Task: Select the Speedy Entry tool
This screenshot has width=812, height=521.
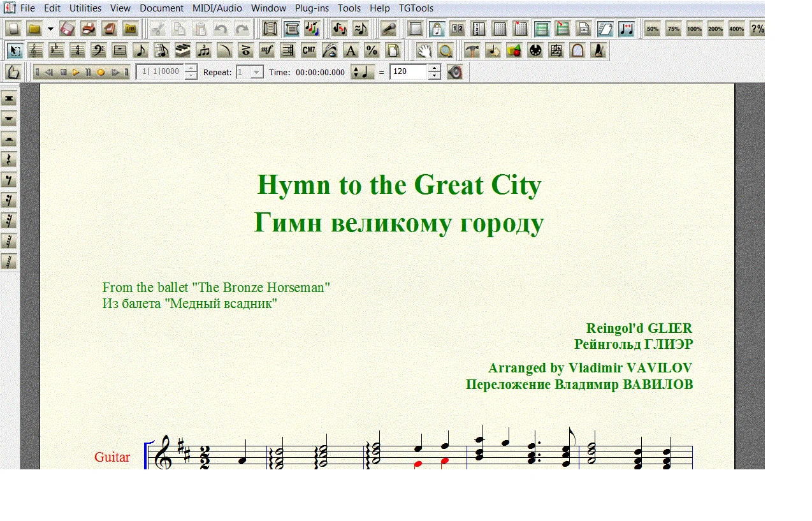Action: pos(162,50)
